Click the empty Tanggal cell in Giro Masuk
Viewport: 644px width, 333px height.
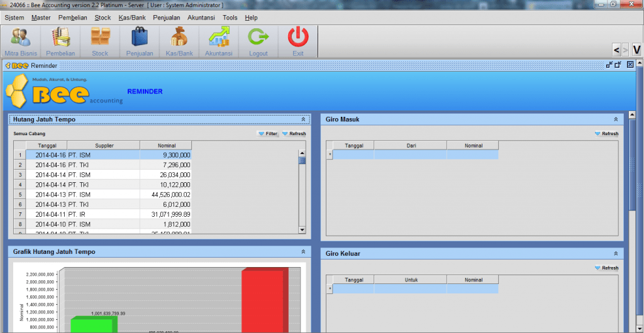click(x=353, y=155)
